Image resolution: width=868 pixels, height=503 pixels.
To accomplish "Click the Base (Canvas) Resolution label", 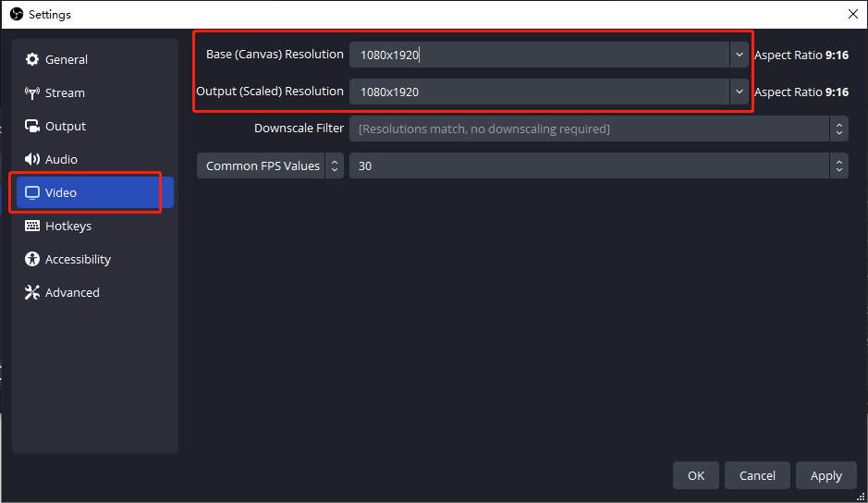I will click(x=275, y=55).
